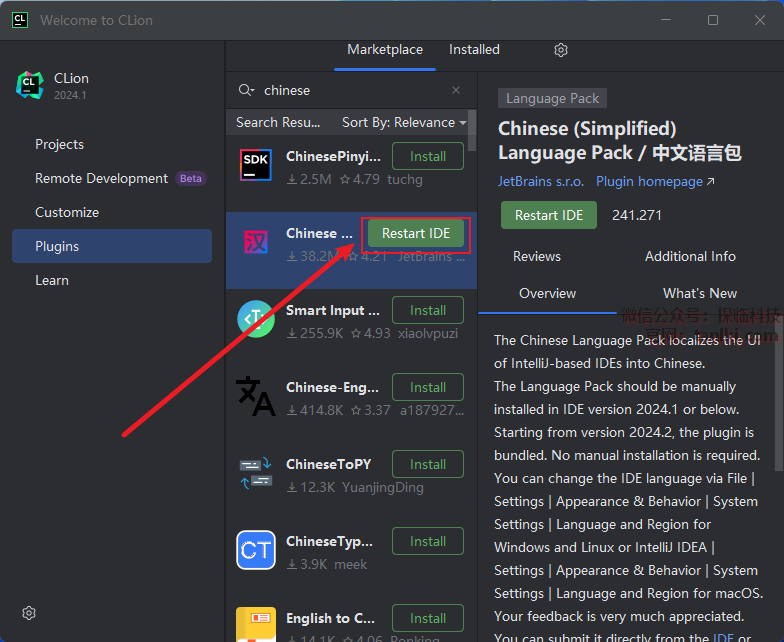The height and width of the screenshot is (642, 784).
Task: Select the Smart Input plugin icon
Action: pos(256,319)
